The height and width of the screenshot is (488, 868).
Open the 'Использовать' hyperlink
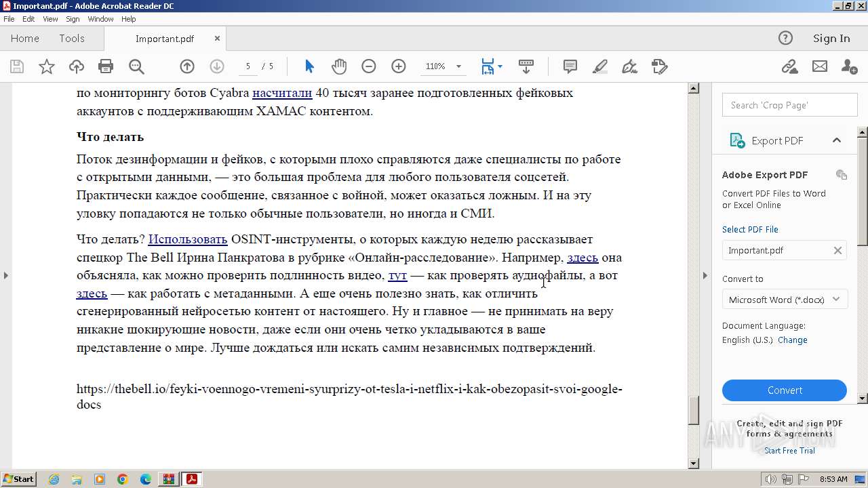[188, 239]
